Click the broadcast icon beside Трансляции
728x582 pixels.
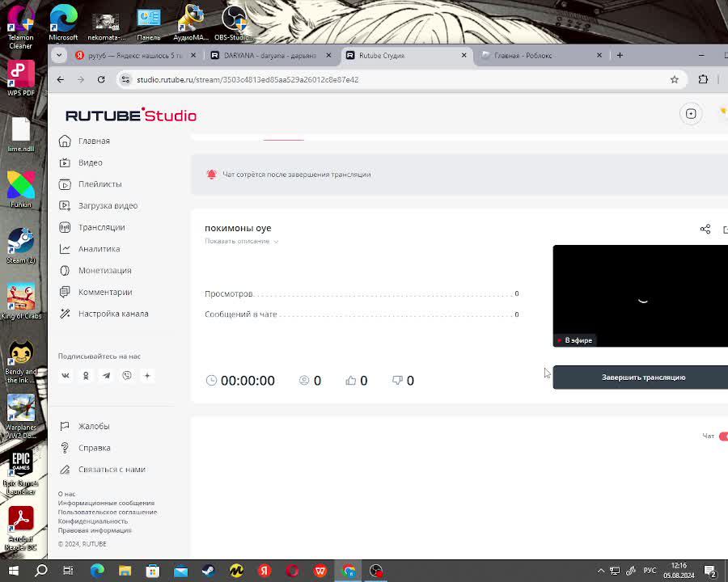click(65, 227)
